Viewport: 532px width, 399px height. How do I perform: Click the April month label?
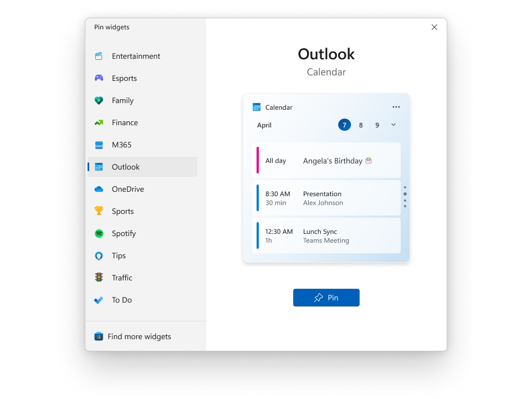pos(264,125)
